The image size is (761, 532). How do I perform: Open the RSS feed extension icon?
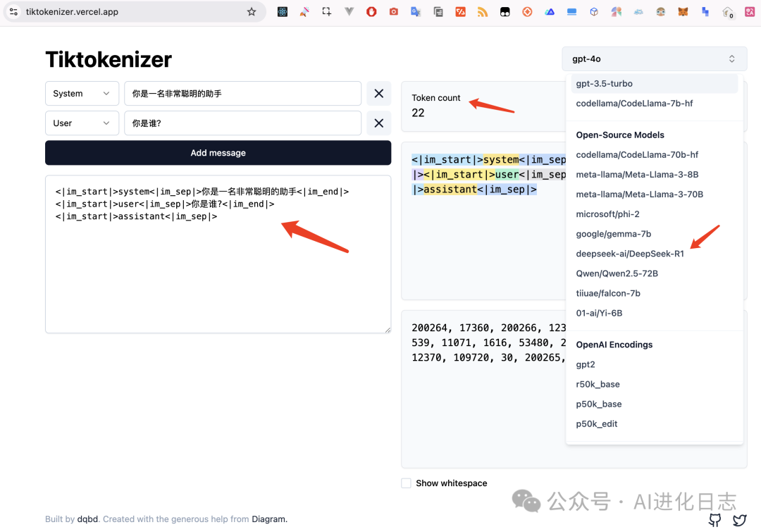483,12
